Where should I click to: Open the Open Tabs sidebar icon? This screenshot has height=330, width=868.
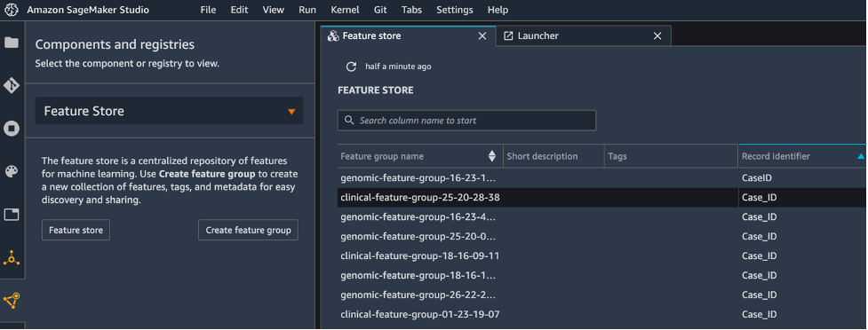pos(12,215)
